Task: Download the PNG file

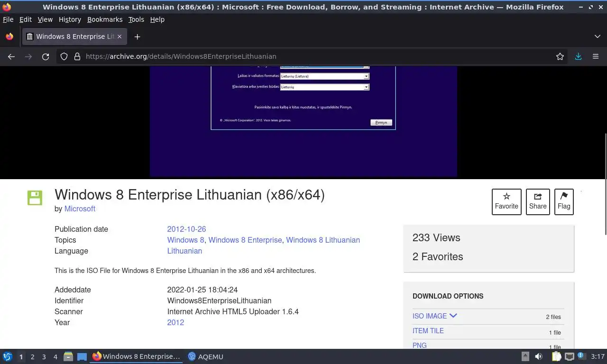Action: (420, 346)
